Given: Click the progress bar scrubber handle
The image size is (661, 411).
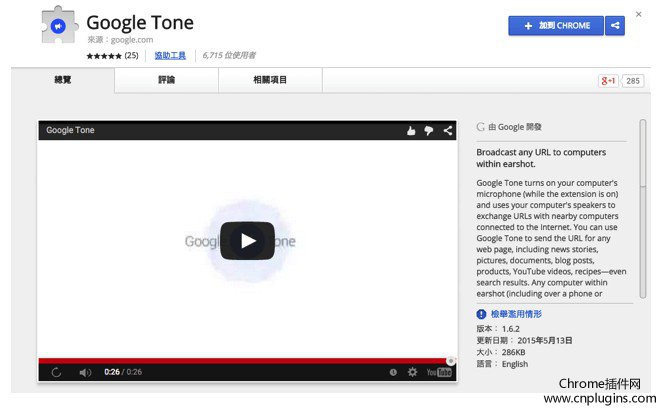Looking at the screenshot, I should pos(451,361).
